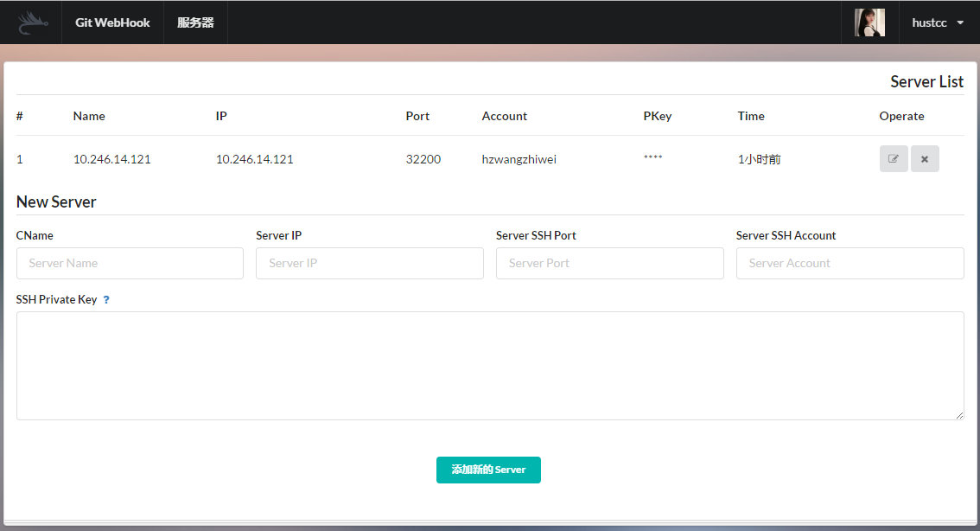Viewport: 980px width, 531px height.
Task: Select the Name cell 10.246.14.121
Action: (x=111, y=159)
